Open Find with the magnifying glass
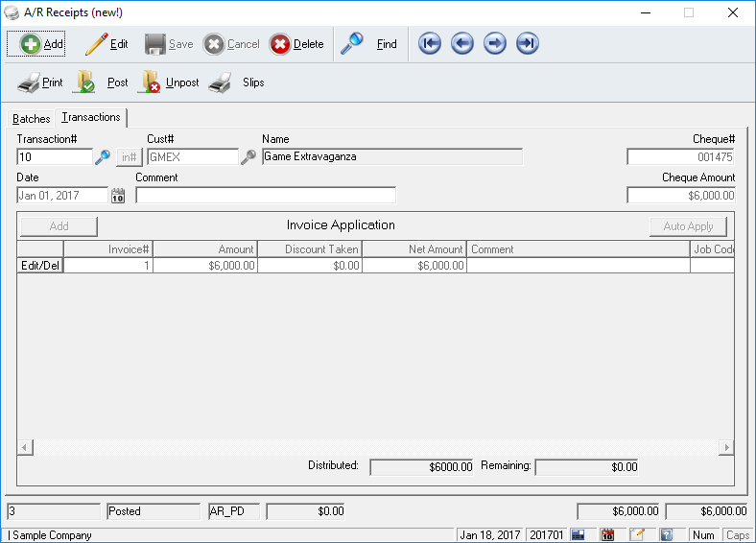This screenshot has width=756, height=543. coord(369,44)
